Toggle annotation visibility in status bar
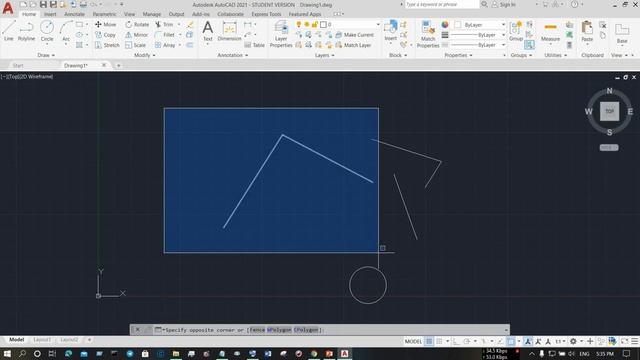Viewport: 640px width, 360px height. (528, 341)
